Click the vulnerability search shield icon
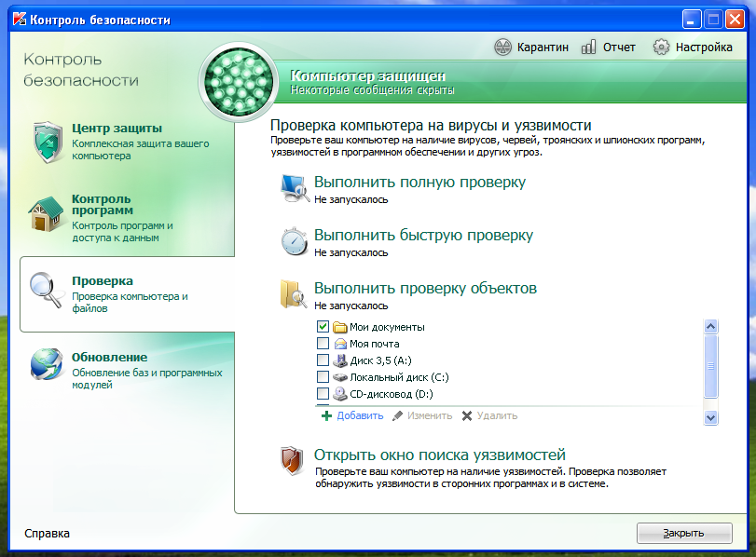The height and width of the screenshot is (557, 756). pyautogui.click(x=292, y=461)
